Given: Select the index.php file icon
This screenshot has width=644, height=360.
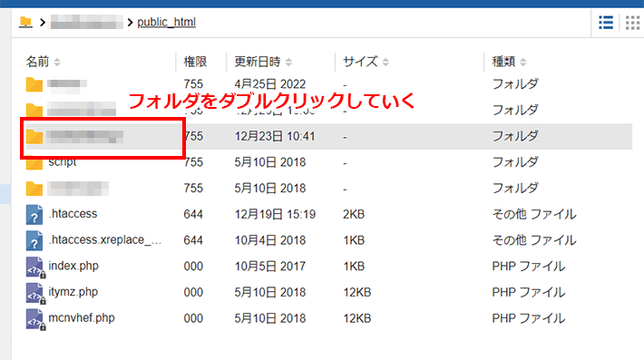Looking at the screenshot, I should click(35, 267).
